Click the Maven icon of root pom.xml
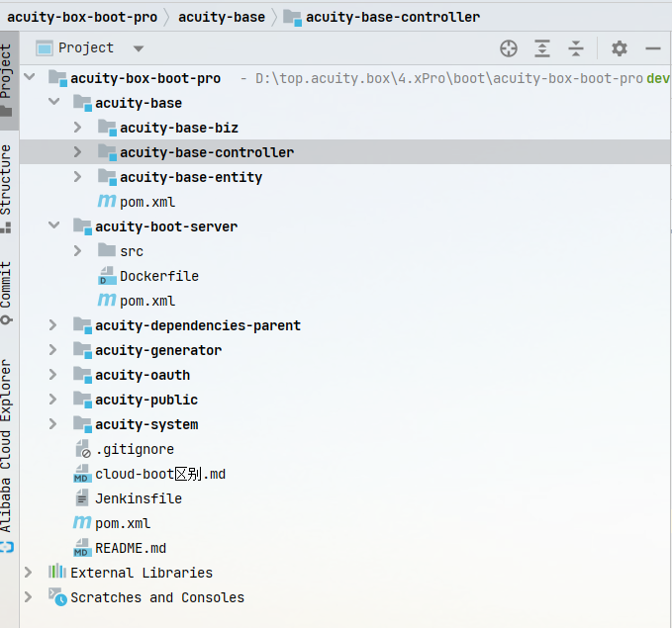 tap(81, 523)
